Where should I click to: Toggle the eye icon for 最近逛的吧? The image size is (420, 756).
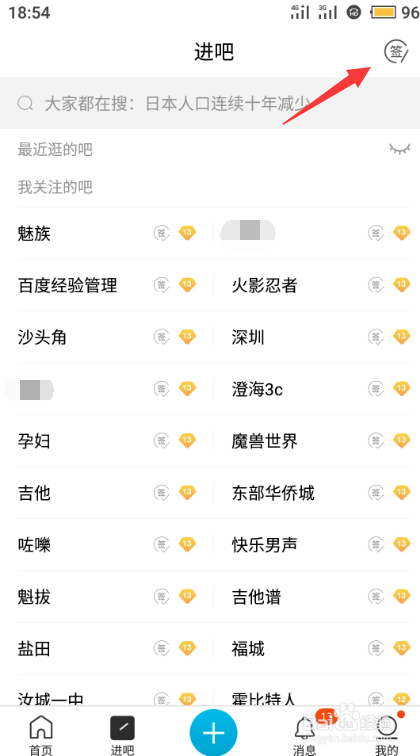click(400, 149)
